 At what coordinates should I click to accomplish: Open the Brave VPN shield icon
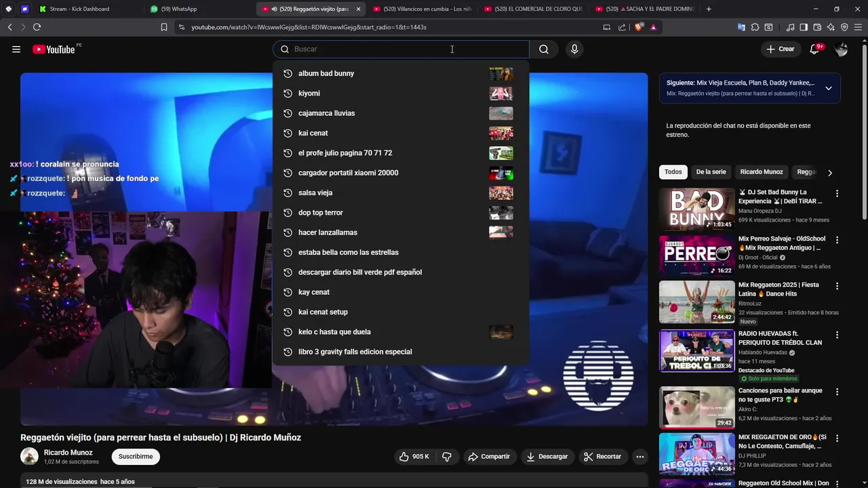844,27
